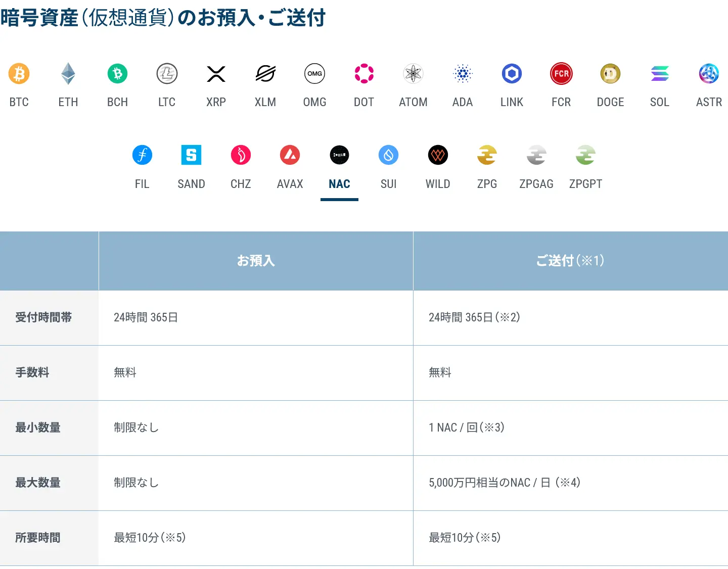Select the XRP coin icon
Image resolution: width=728 pixels, height=569 pixels.
click(x=216, y=74)
